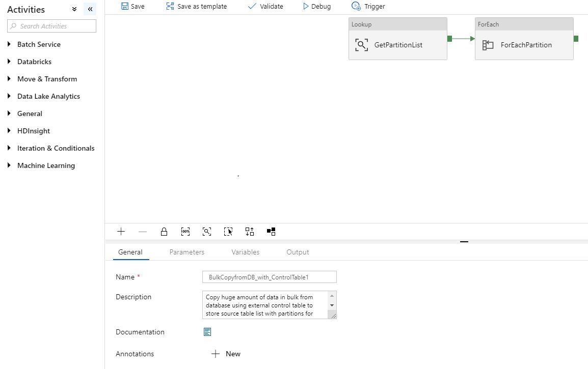Click the Description resize handle corner
The image size is (588, 369).
[x=333, y=316]
